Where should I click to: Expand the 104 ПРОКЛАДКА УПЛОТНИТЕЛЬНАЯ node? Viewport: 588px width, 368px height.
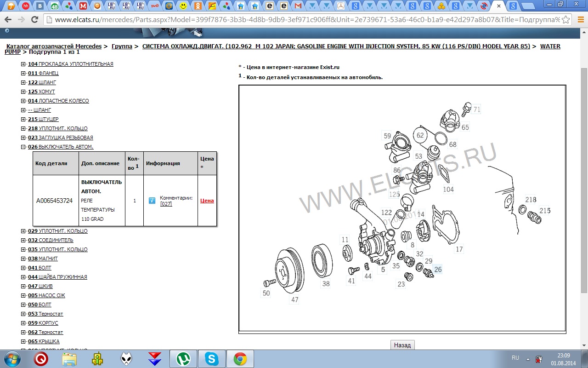click(23, 64)
